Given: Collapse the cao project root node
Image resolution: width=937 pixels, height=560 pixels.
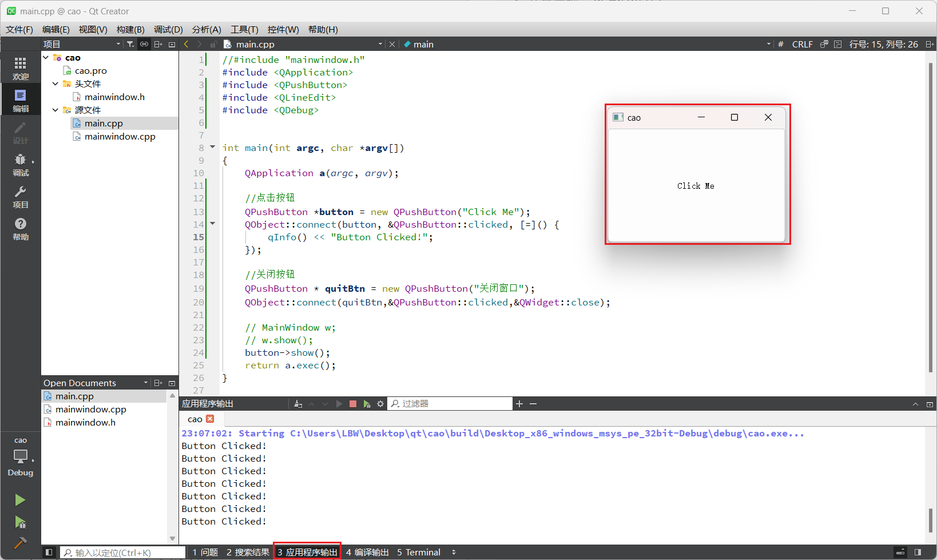Looking at the screenshot, I should click(x=46, y=57).
